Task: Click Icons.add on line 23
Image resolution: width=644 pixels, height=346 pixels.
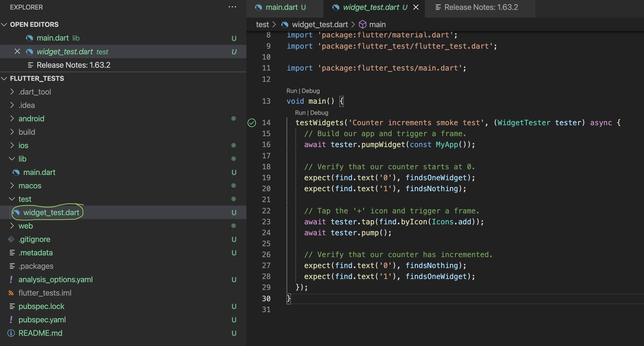Action: (452, 222)
